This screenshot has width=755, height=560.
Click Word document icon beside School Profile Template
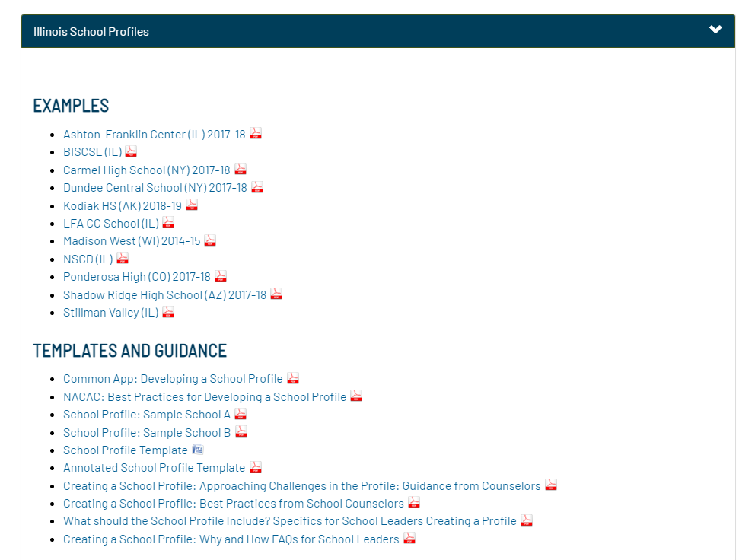198,450
